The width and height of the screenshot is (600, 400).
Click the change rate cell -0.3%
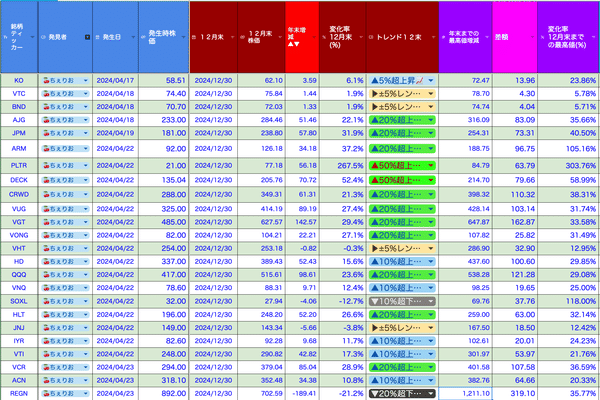[343, 248]
